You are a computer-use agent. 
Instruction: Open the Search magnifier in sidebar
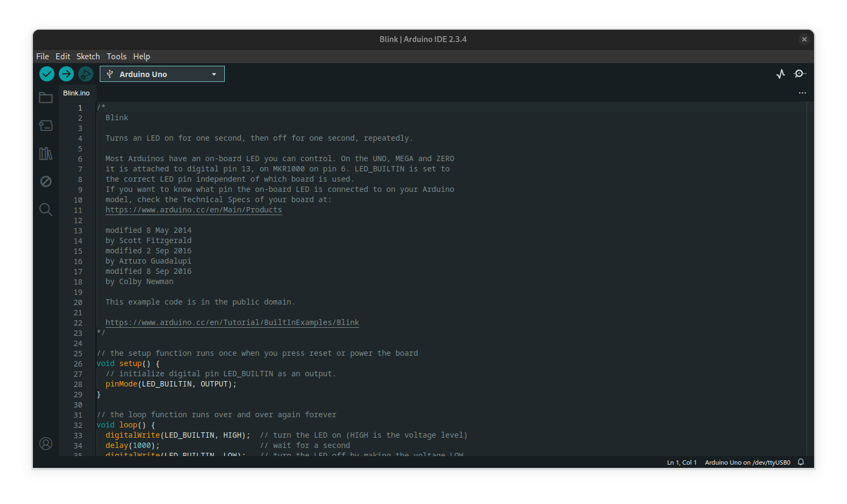coord(46,209)
